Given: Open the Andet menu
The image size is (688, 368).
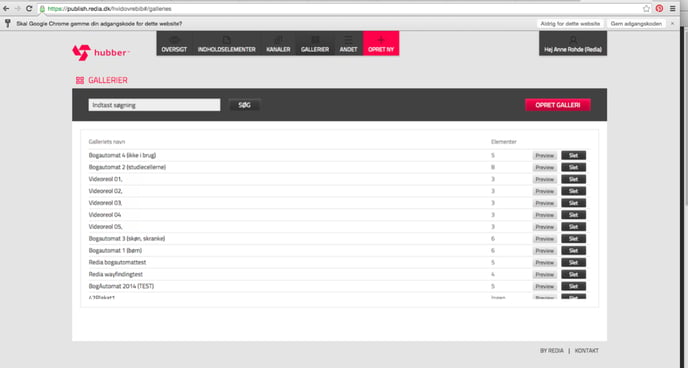Looking at the screenshot, I should [348, 43].
